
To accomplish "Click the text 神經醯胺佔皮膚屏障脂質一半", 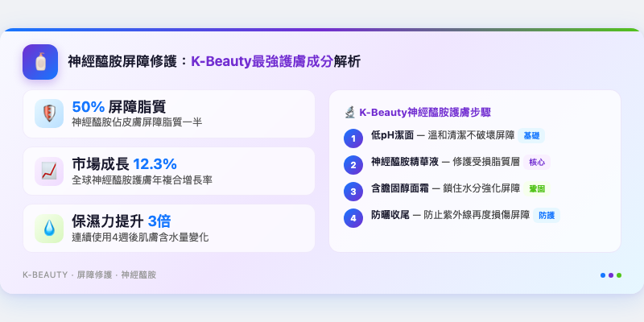I will (137, 122).
